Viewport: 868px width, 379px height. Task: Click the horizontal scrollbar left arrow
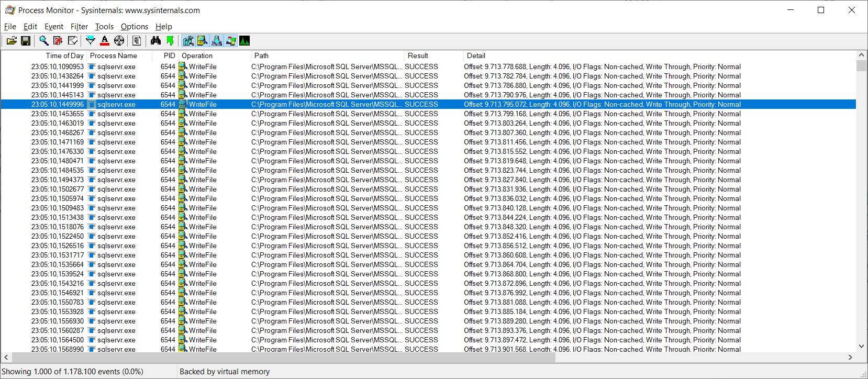pyautogui.click(x=6, y=357)
